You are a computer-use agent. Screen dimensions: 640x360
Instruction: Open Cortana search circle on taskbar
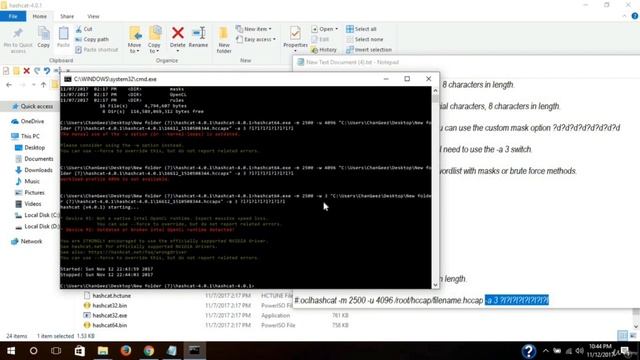[x=33, y=351]
